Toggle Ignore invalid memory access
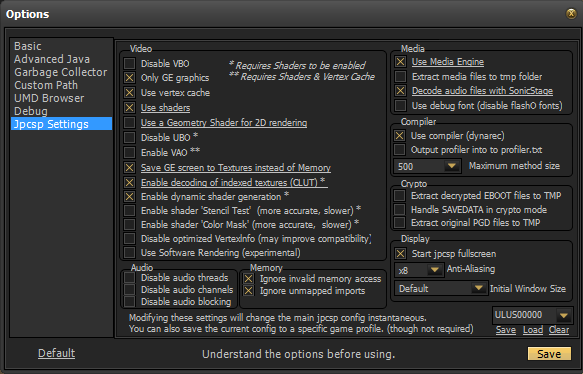 [x=248, y=278]
